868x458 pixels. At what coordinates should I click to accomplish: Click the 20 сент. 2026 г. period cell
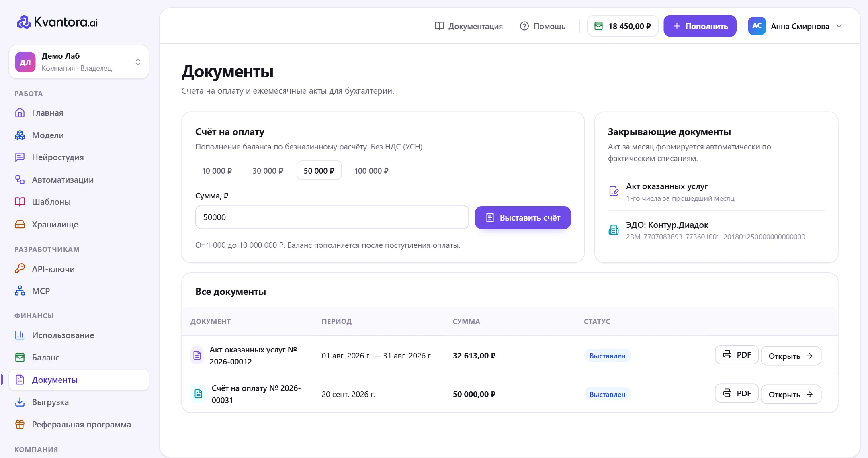[x=348, y=394]
